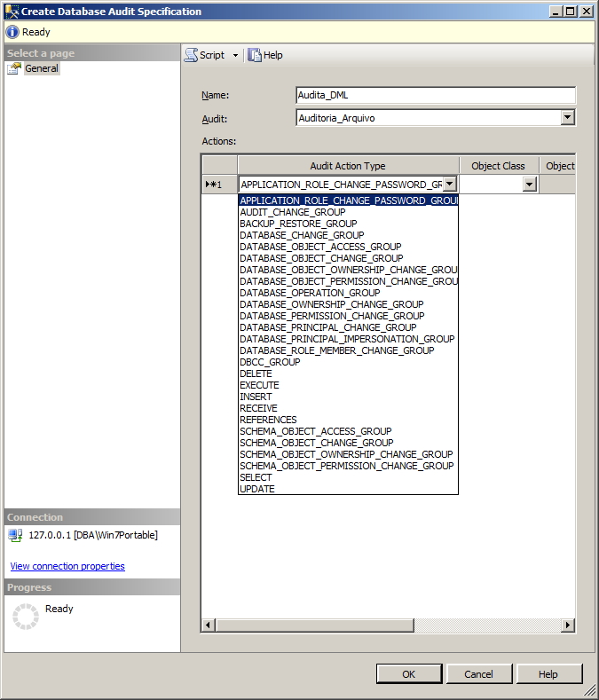Maximize the dialog window
The height and width of the screenshot is (700, 599).
tap(571, 12)
